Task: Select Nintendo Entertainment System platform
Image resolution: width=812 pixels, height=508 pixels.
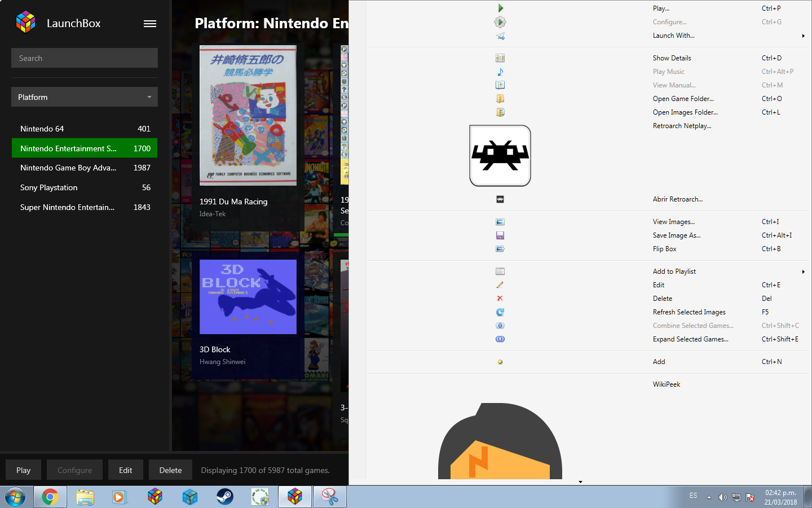Action: pos(85,148)
